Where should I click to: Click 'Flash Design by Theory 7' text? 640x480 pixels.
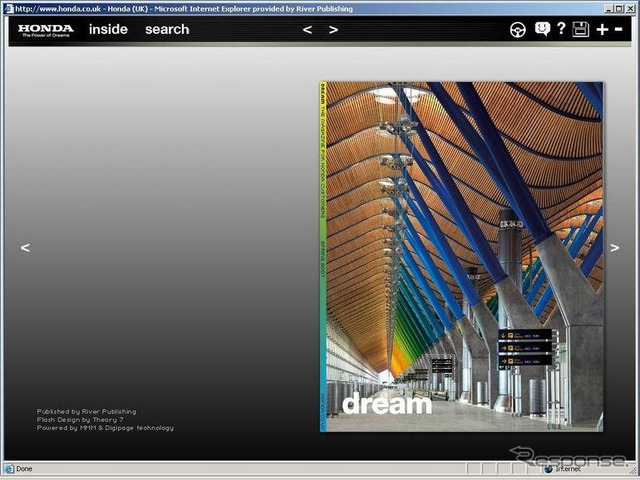[80, 420]
